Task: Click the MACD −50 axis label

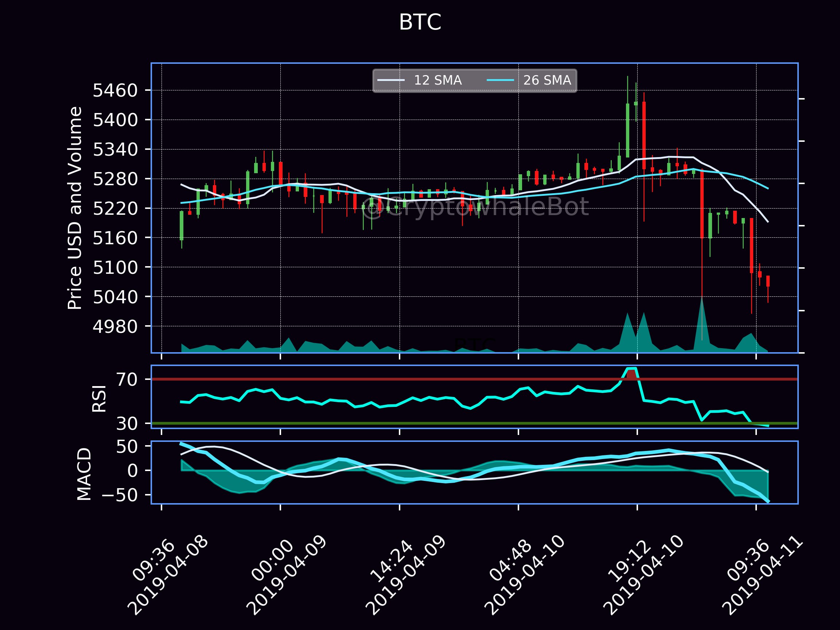Action: click(120, 495)
